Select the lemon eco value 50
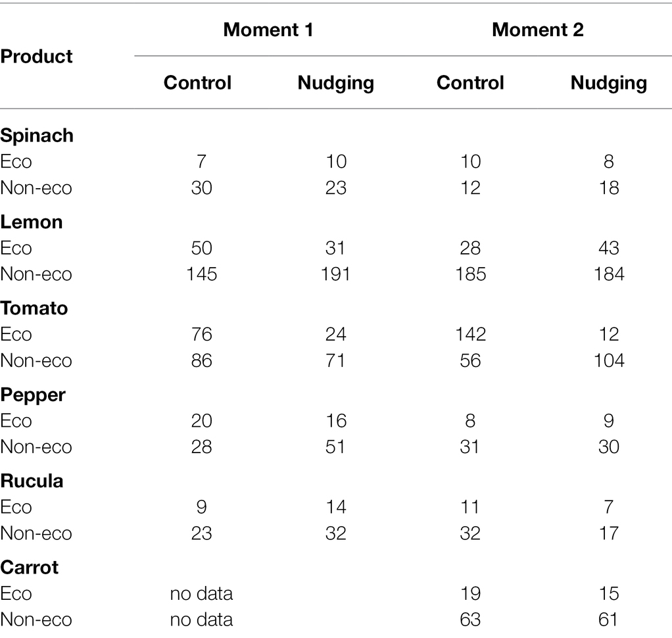This screenshot has width=672, height=638. point(201,248)
